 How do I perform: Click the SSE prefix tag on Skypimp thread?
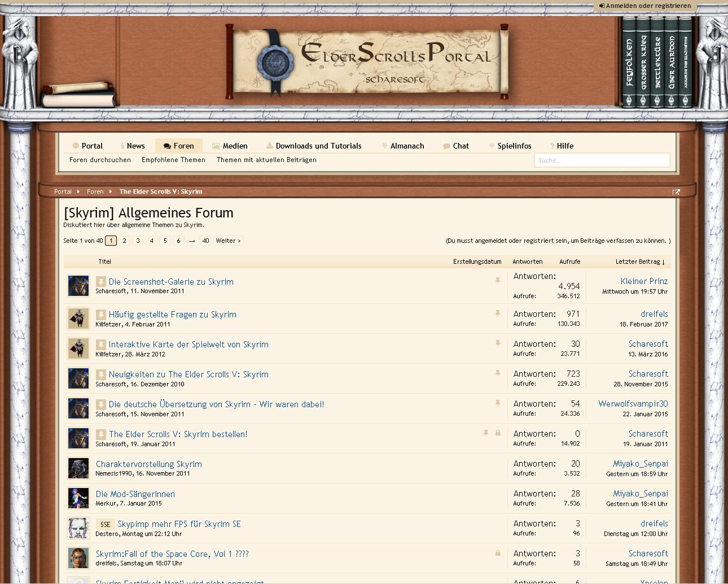pyautogui.click(x=106, y=524)
